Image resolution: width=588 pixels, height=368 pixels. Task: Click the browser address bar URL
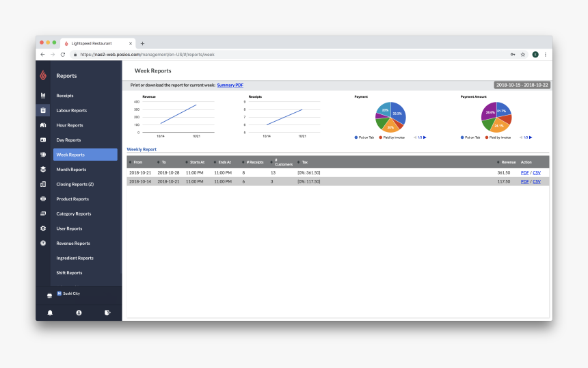click(x=148, y=55)
